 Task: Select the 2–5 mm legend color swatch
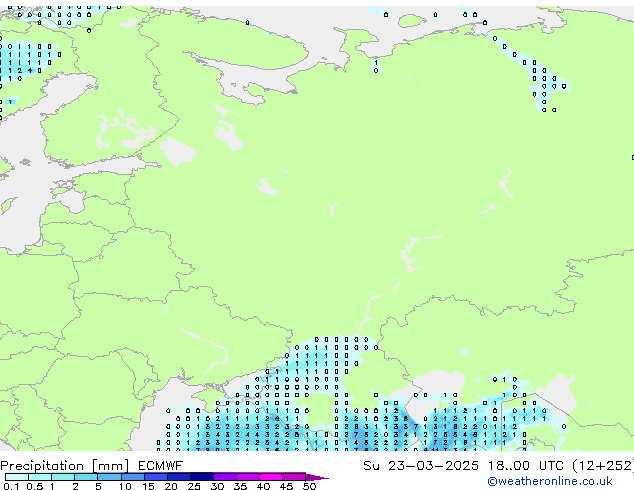(86, 477)
